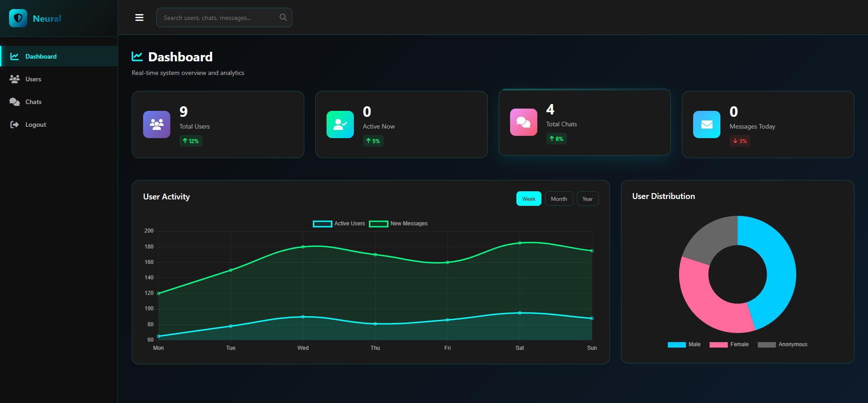Click the Messages Today envelope icon

(x=707, y=124)
